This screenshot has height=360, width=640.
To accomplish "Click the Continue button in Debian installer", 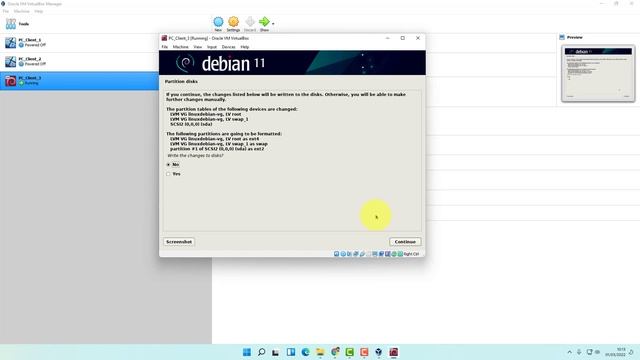I will [405, 242].
